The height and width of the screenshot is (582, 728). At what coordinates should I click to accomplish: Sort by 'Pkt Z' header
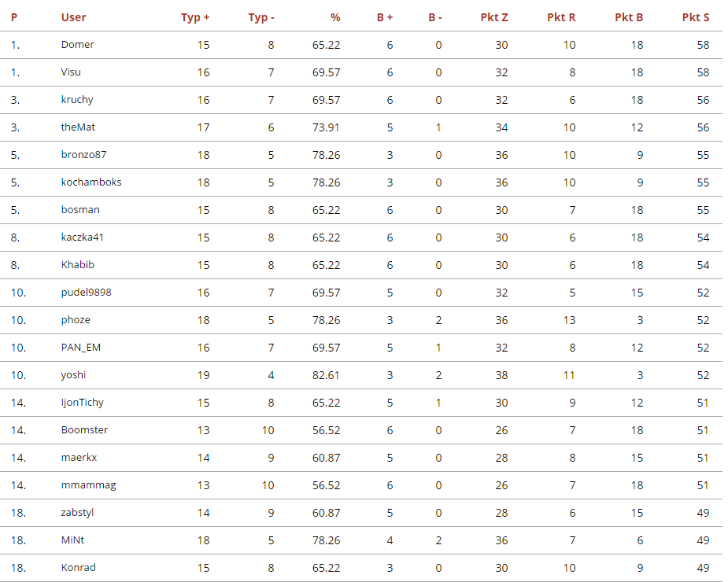click(x=494, y=17)
